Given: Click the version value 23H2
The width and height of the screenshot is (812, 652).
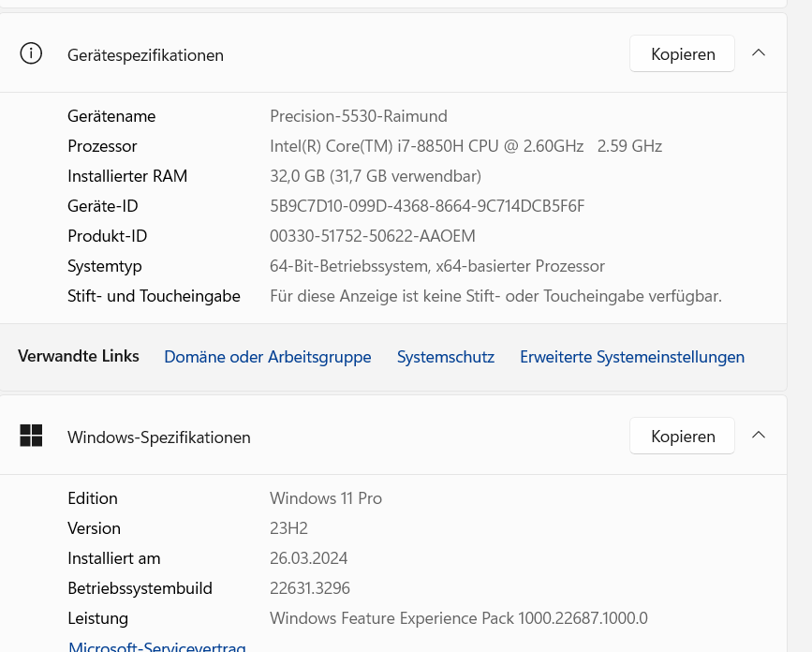Looking at the screenshot, I should coord(288,528).
